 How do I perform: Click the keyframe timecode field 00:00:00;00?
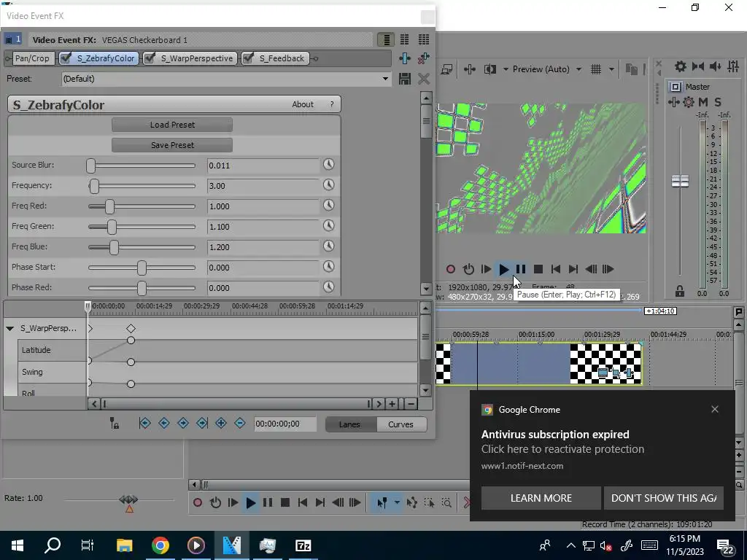click(x=285, y=424)
